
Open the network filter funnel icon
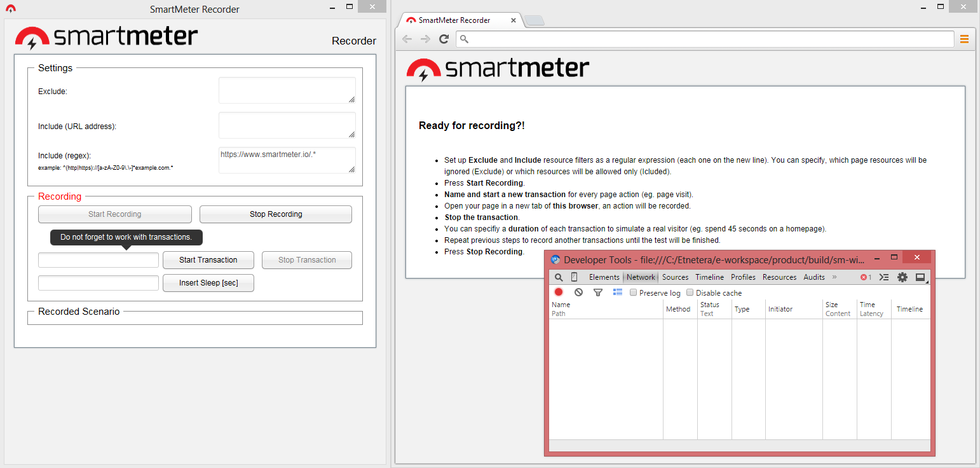tap(598, 292)
